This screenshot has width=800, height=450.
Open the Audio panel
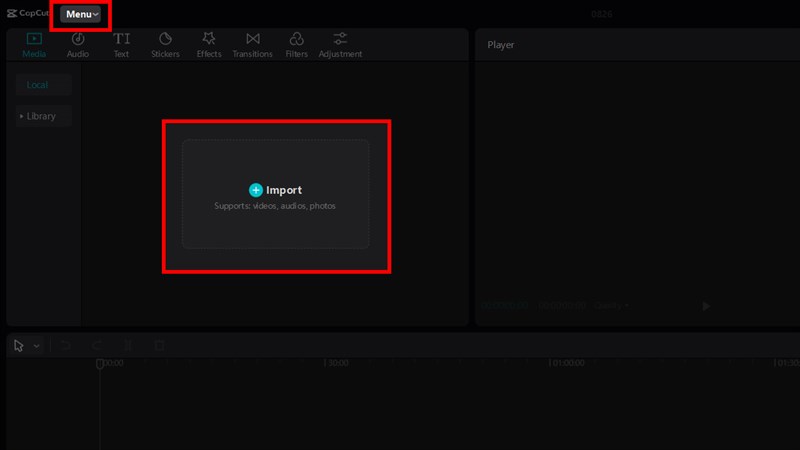[x=77, y=44]
